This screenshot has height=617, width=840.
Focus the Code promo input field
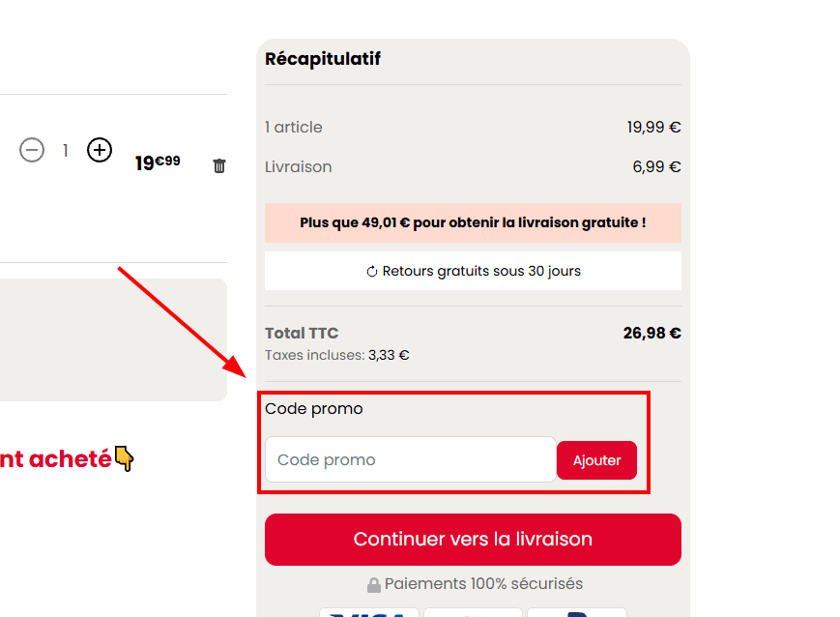410,459
